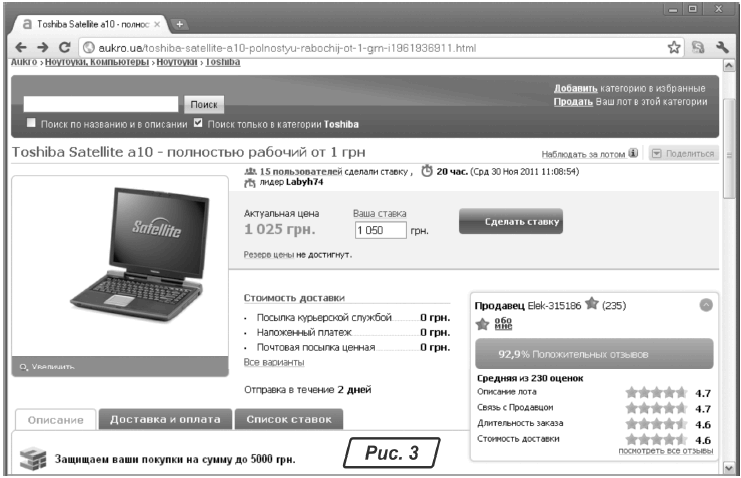This screenshot has height=478, width=741.
Task: Click the seller rating star icon
Action: coord(591,304)
